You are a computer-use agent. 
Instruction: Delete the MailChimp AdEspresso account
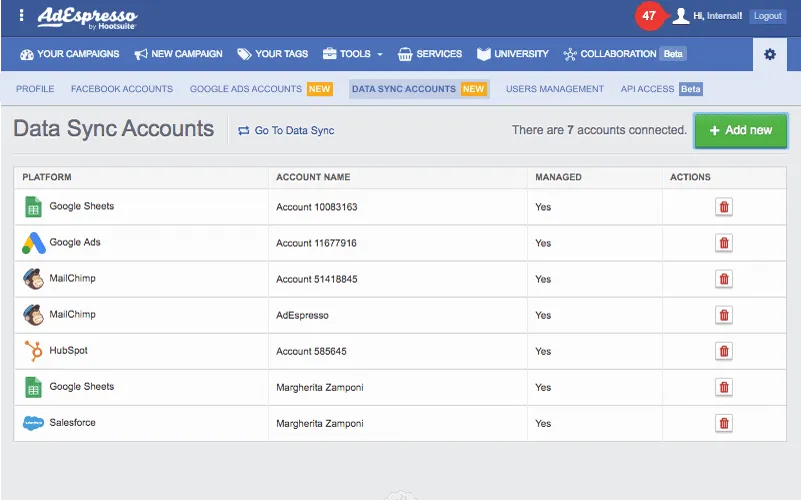(x=724, y=315)
